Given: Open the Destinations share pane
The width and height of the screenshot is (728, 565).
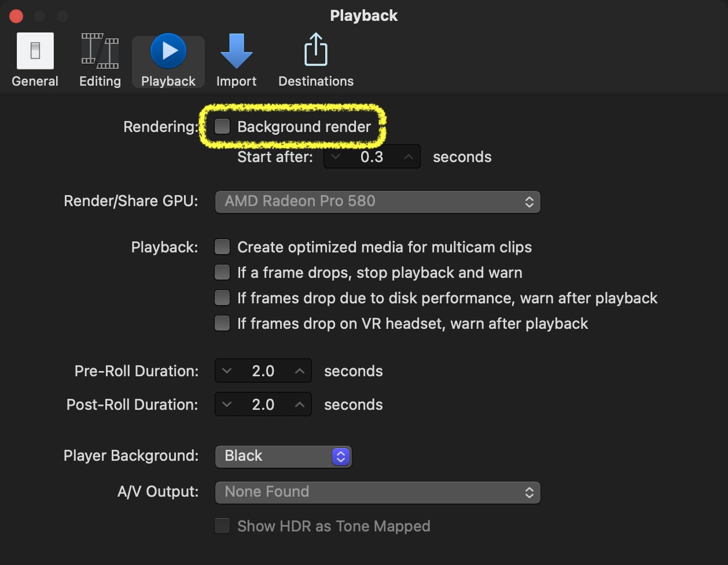Looking at the screenshot, I should coord(316,60).
